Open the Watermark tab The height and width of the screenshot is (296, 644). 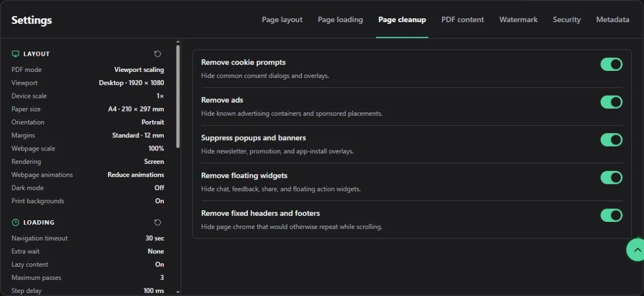[518, 20]
